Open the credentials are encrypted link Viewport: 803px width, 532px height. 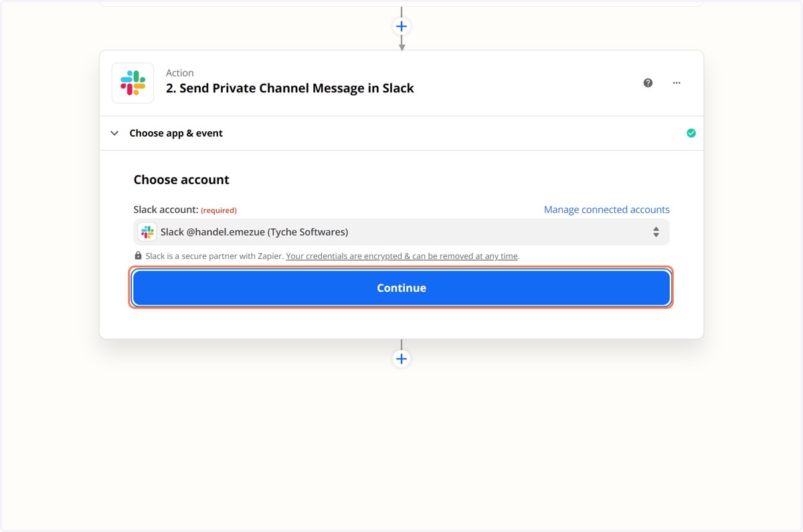tap(402, 256)
